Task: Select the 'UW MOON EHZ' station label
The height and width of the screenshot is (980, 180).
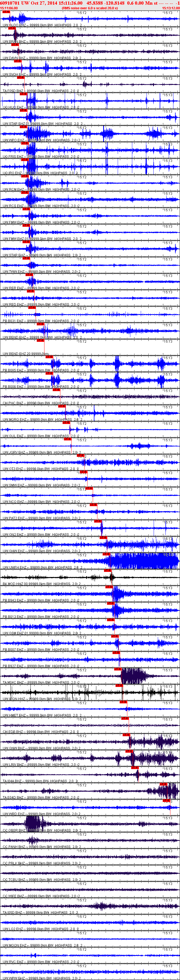Action: [15, 945]
